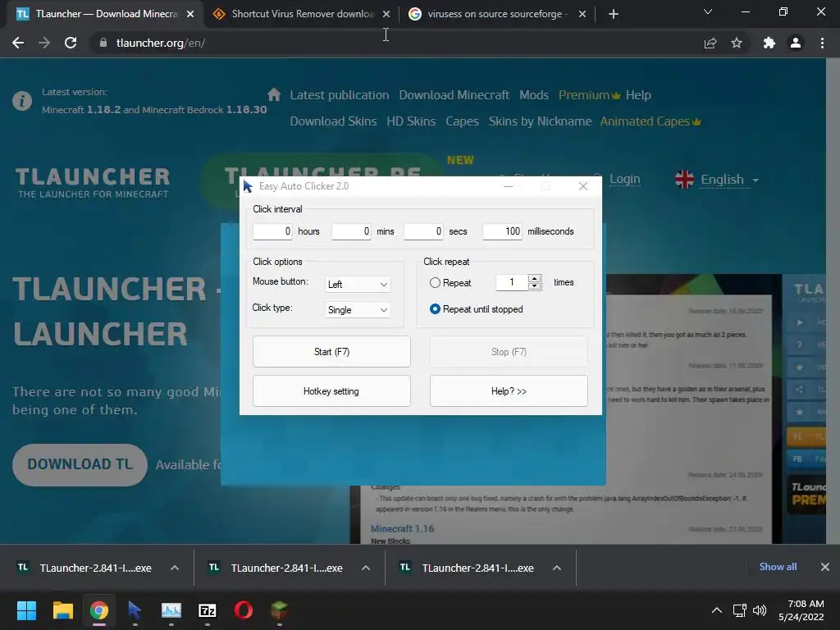Viewport: 840px width, 630px height.
Task: Click the TLauncher home icon
Action: pyautogui.click(x=274, y=95)
